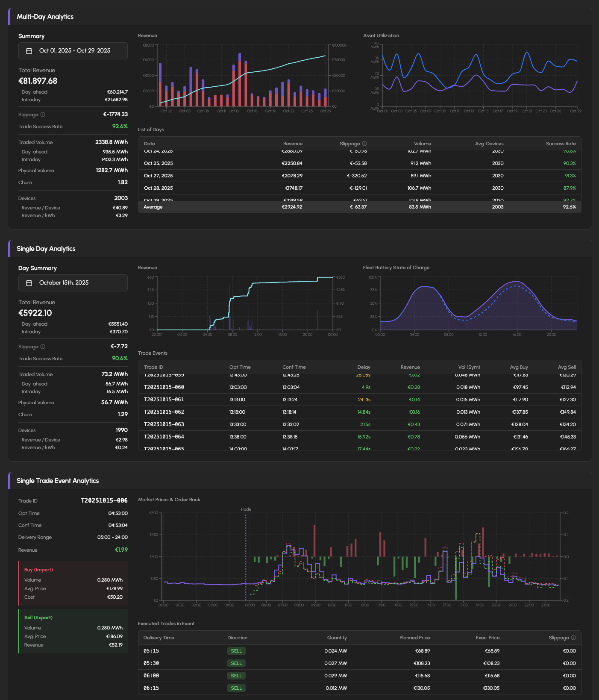Open the October 15th, 2025 date picker

point(73,283)
